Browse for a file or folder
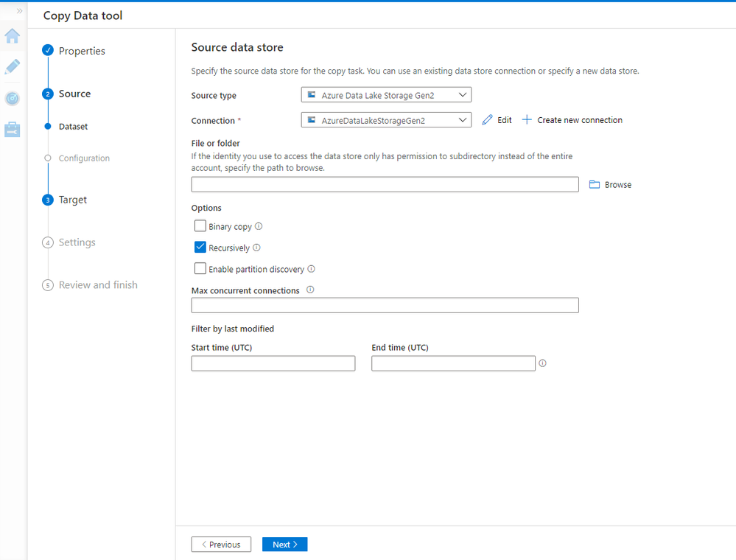The image size is (736, 560). coord(611,185)
